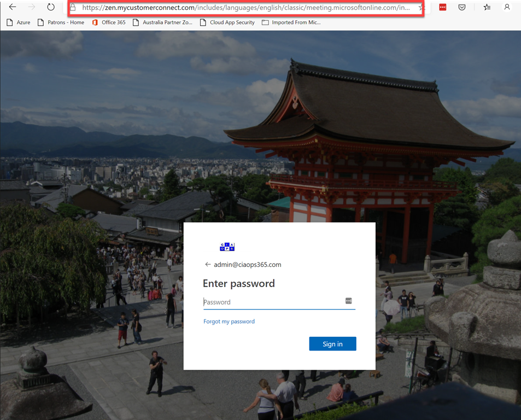Image resolution: width=521 pixels, height=420 pixels.
Task: Add page to favorites via star icon
Action: point(420,8)
